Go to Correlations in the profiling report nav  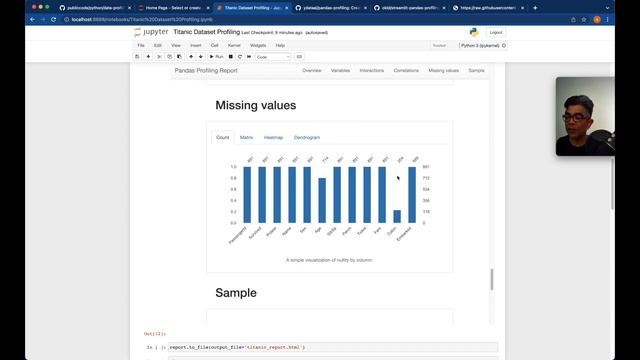[406, 71]
